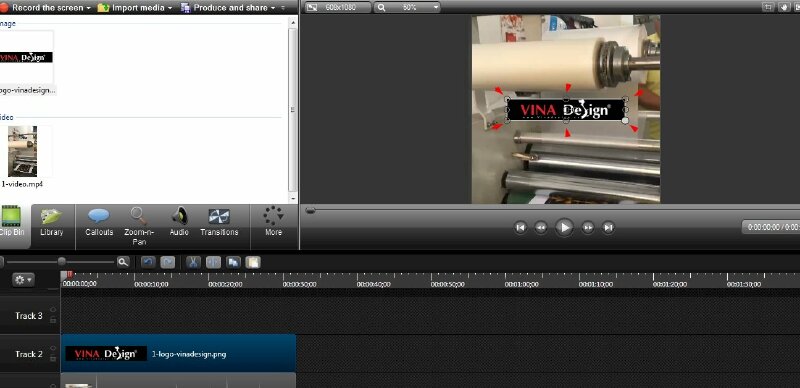Split the clip at playhead

213,262
